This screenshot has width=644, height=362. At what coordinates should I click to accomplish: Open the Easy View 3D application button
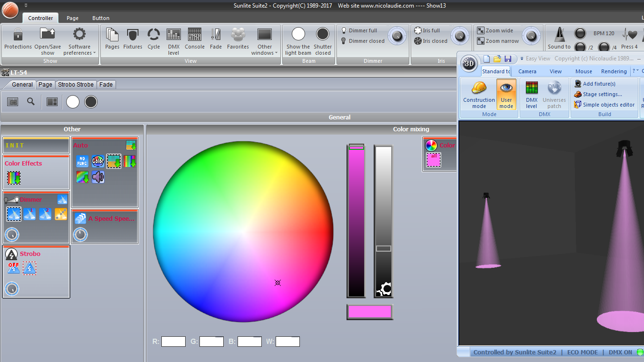(469, 64)
